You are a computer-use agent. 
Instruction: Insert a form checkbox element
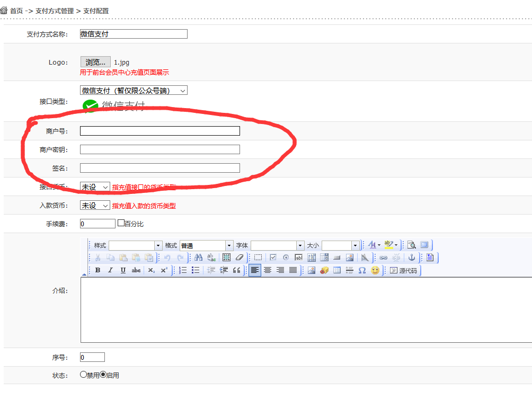[x=273, y=258]
